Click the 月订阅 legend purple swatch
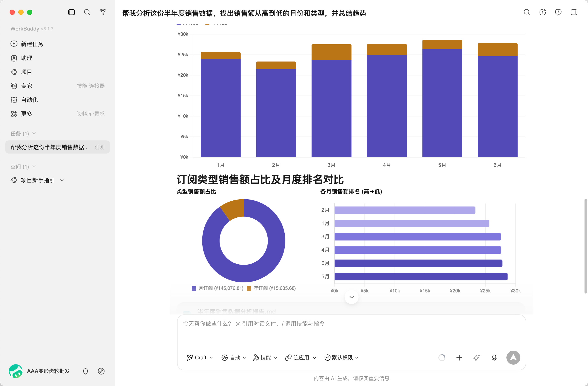The height and width of the screenshot is (386, 588). click(x=194, y=288)
